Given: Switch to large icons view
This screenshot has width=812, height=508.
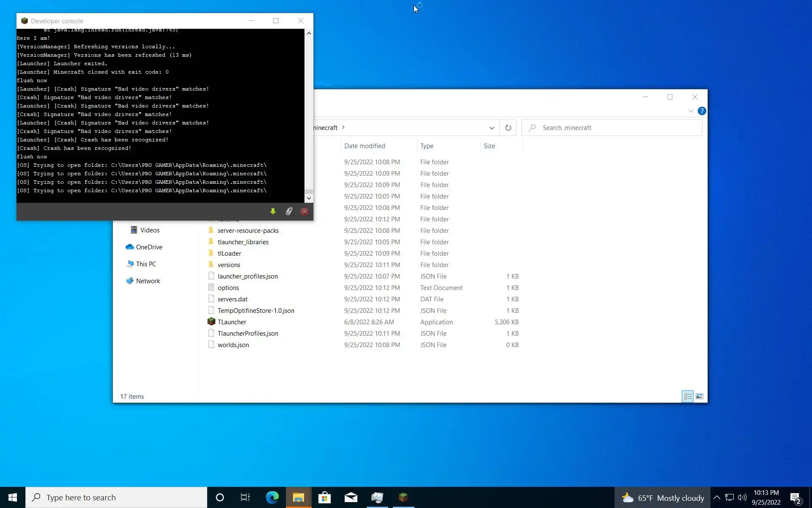Looking at the screenshot, I should [x=700, y=396].
